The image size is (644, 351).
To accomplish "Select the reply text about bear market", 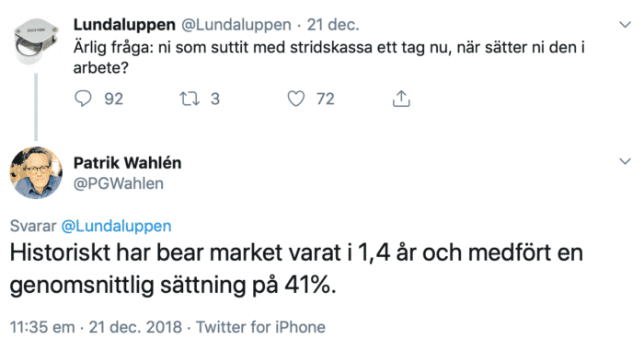I will (296, 269).
